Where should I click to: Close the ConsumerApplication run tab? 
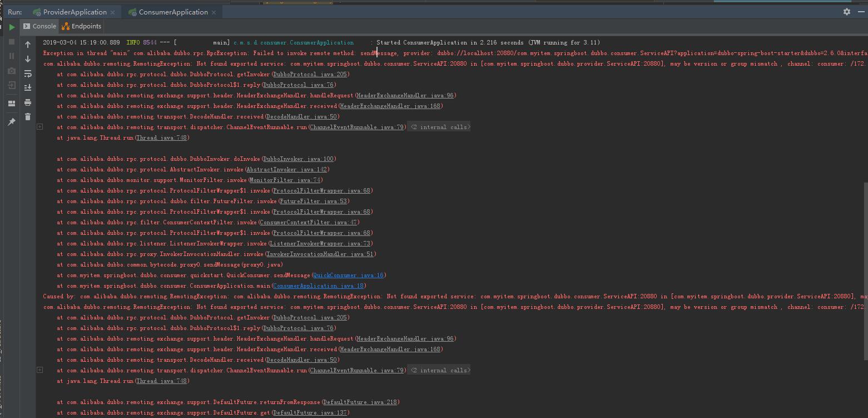(x=214, y=12)
